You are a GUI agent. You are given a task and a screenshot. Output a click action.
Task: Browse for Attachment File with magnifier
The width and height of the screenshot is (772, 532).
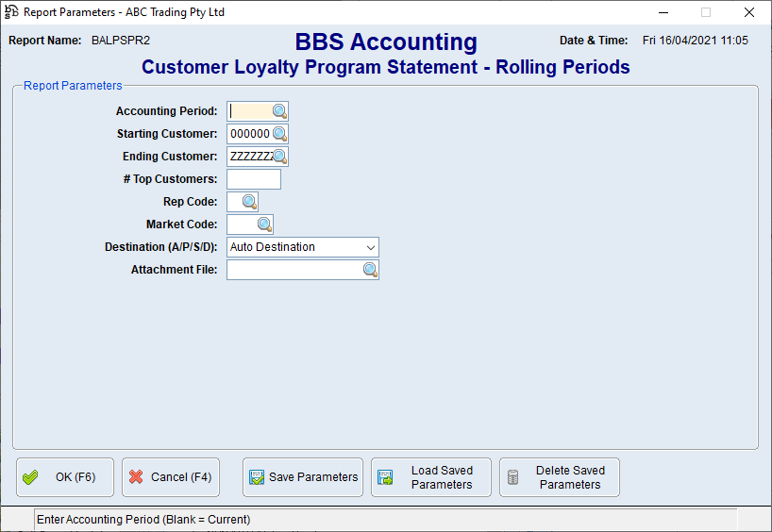click(x=370, y=270)
